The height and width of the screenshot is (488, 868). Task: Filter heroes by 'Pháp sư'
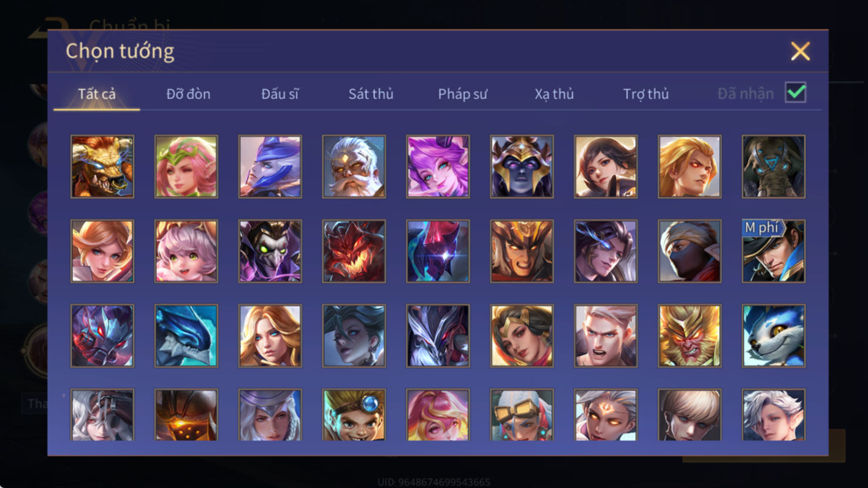pyautogui.click(x=463, y=94)
